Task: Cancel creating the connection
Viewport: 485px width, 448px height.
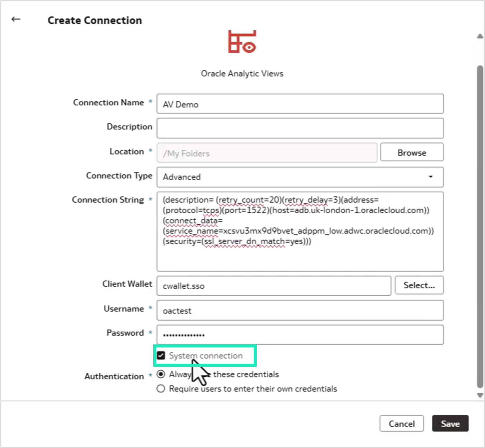Action: (402, 424)
